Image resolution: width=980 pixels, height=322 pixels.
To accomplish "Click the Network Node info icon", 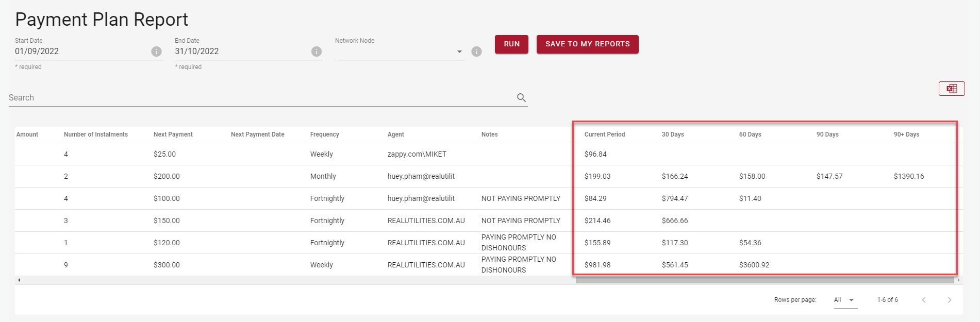I will click(476, 52).
